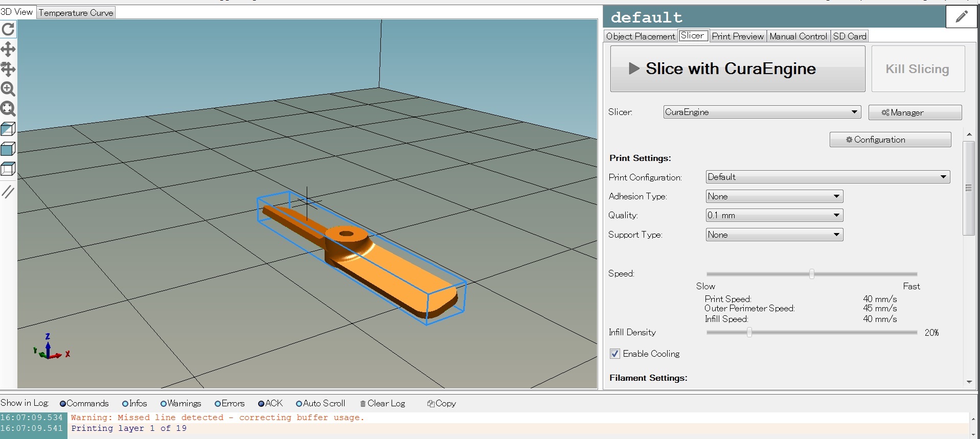Viewport: 980px width, 439px height.
Task: Open the slicer Manager button
Action: click(x=915, y=112)
